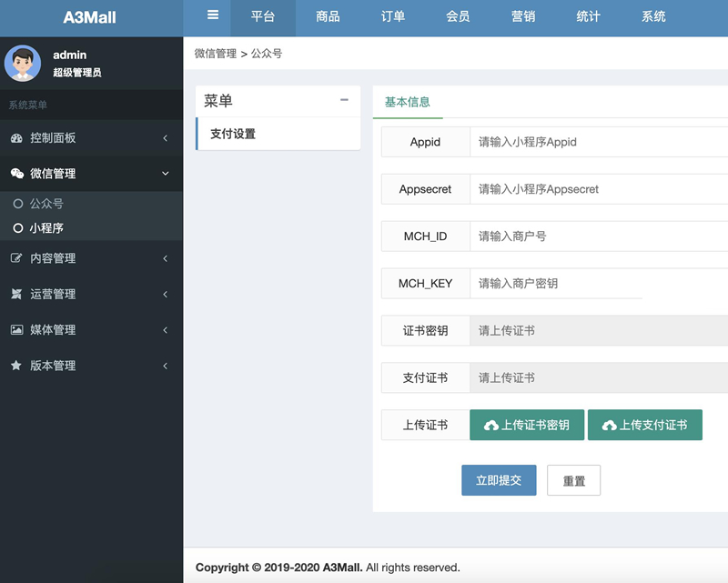
Task: Open the 小程序 sidebar link
Action: pyautogui.click(x=44, y=227)
